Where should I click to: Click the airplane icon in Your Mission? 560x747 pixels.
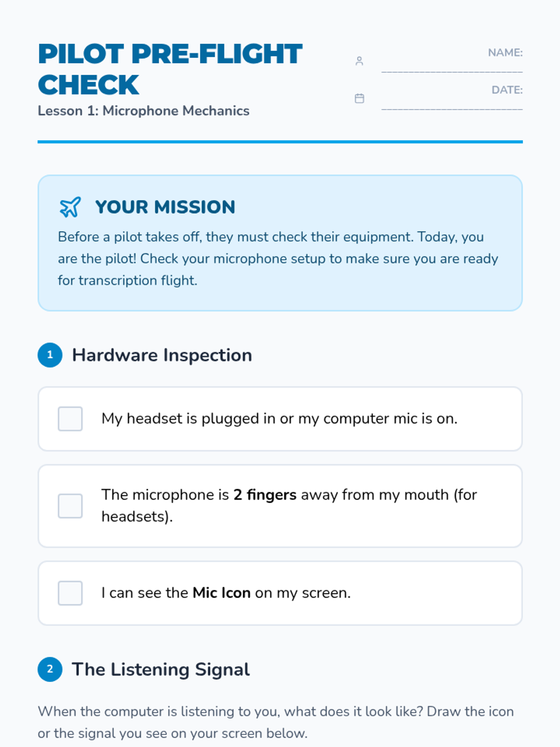click(x=70, y=207)
